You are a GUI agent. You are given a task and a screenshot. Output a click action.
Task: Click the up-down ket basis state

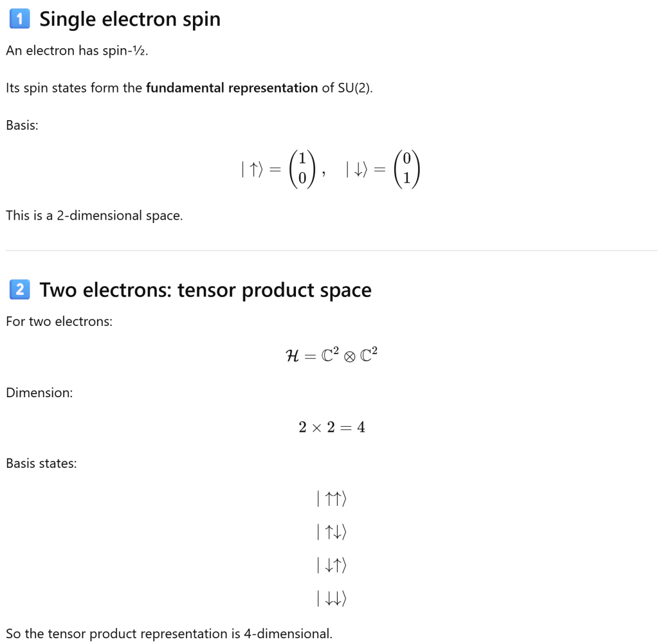[332, 532]
